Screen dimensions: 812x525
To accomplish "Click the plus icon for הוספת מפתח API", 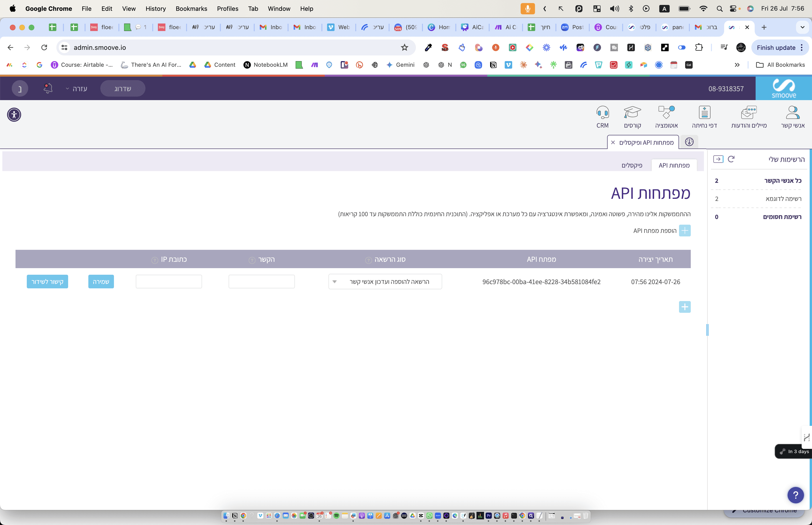I will pyautogui.click(x=685, y=231).
